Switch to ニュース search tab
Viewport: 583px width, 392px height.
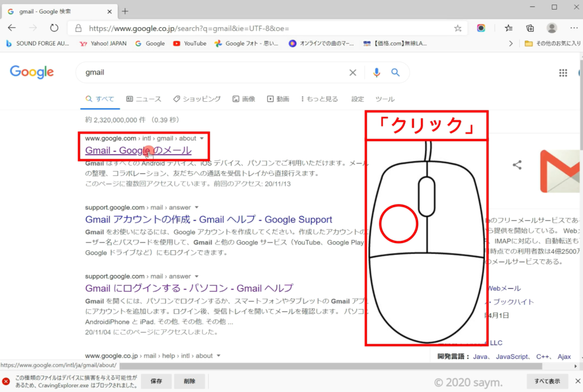click(x=143, y=99)
